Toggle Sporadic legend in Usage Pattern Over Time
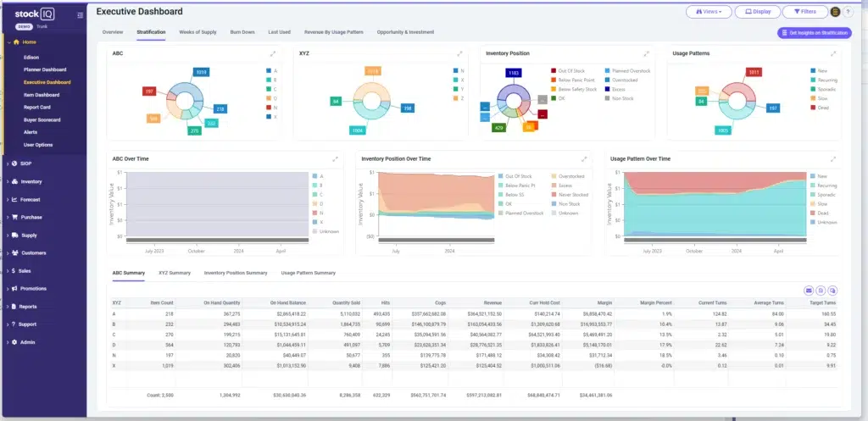Viewport: 868px width, 421px height. [x=823, y=195]
